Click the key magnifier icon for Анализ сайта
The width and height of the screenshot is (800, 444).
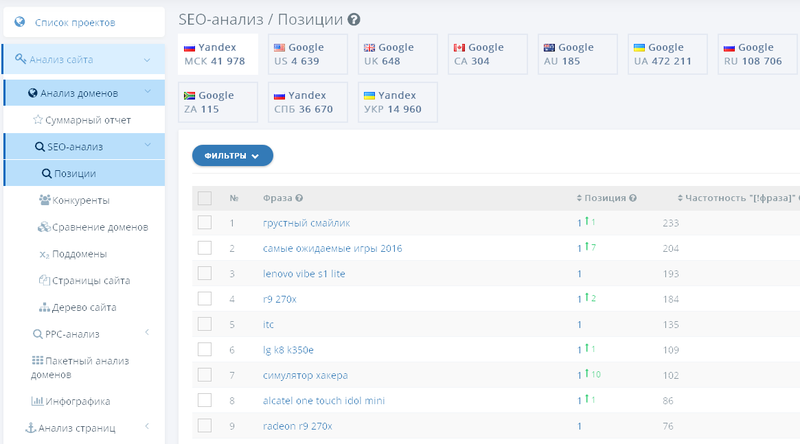click(20, 59)
